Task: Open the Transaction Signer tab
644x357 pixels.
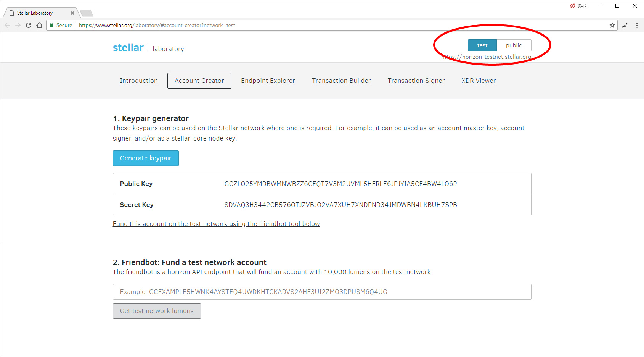Action: [x=416, y=81]
